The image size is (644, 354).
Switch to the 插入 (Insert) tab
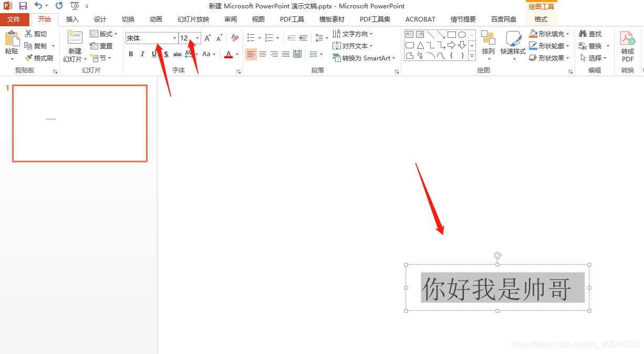(72, 19)
